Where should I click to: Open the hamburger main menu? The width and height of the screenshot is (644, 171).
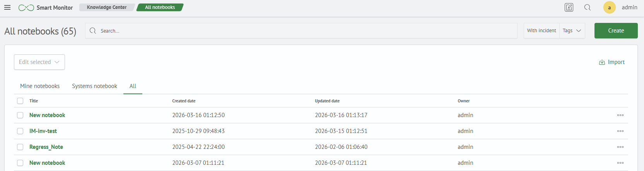[7, 7]
